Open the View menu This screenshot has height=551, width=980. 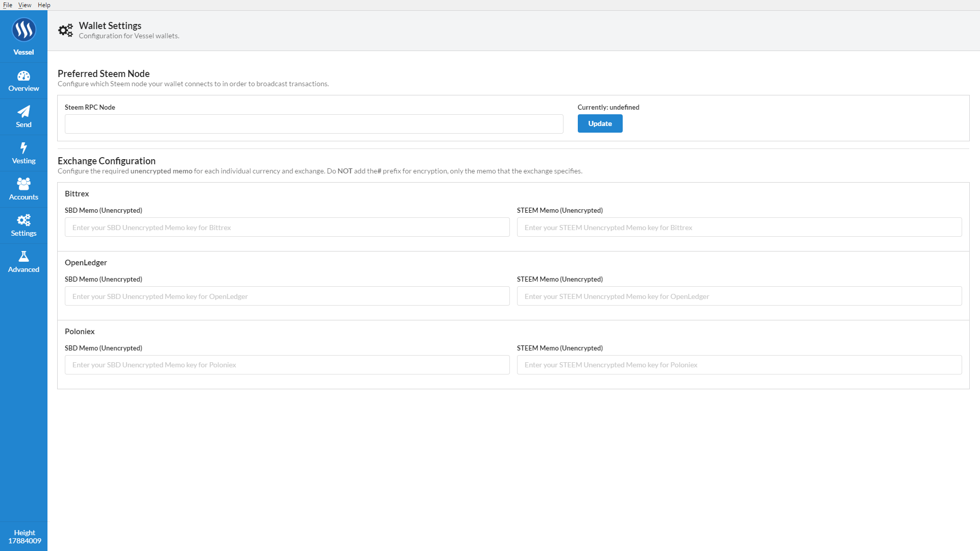coord(24,5)
